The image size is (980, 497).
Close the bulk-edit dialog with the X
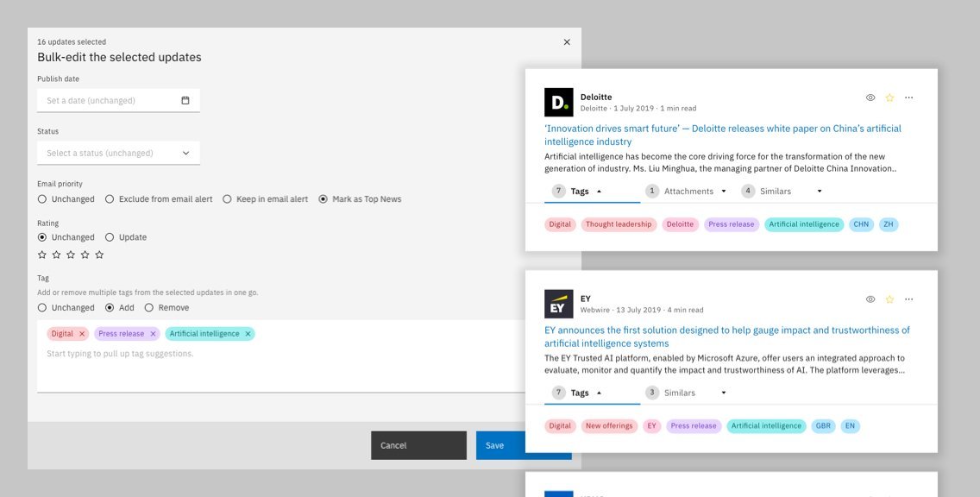(x=567, y=42)
